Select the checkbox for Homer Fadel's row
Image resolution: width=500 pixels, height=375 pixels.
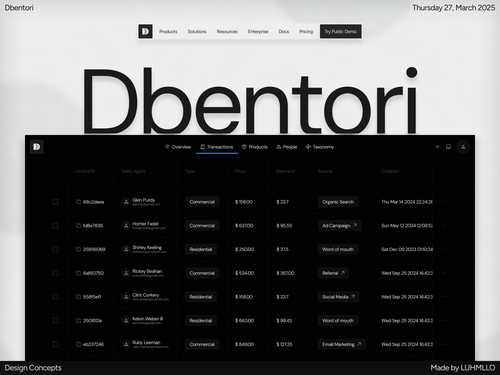click(55, 225)
